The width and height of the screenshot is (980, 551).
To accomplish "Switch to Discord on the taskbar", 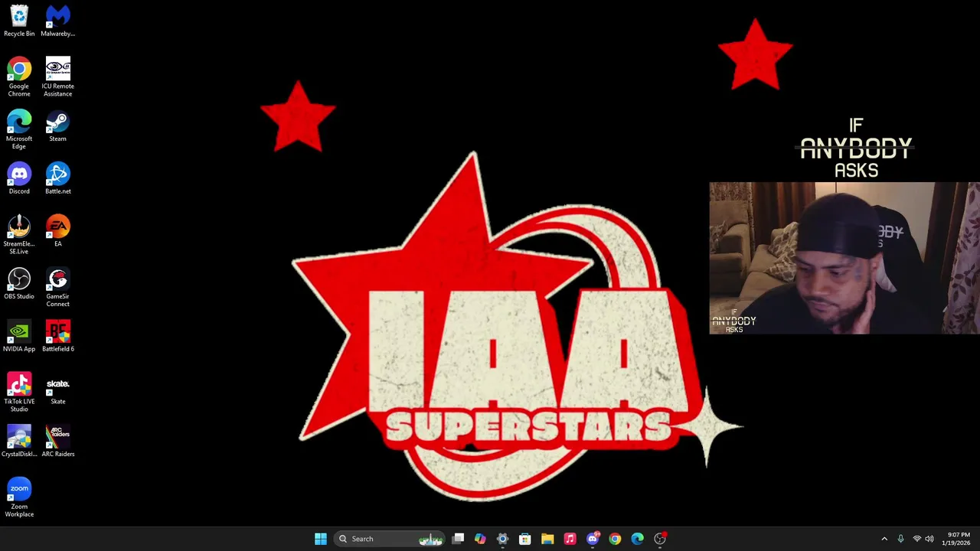I will pyautogui.click(x=593, y=539).
